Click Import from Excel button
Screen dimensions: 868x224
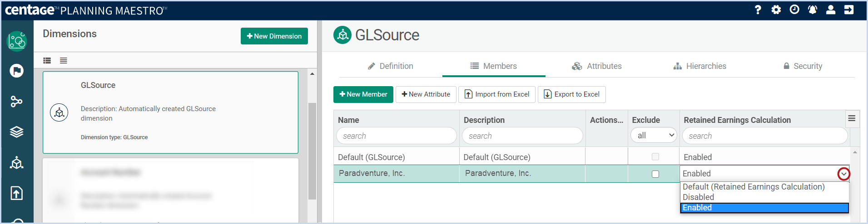pos(497,94)
